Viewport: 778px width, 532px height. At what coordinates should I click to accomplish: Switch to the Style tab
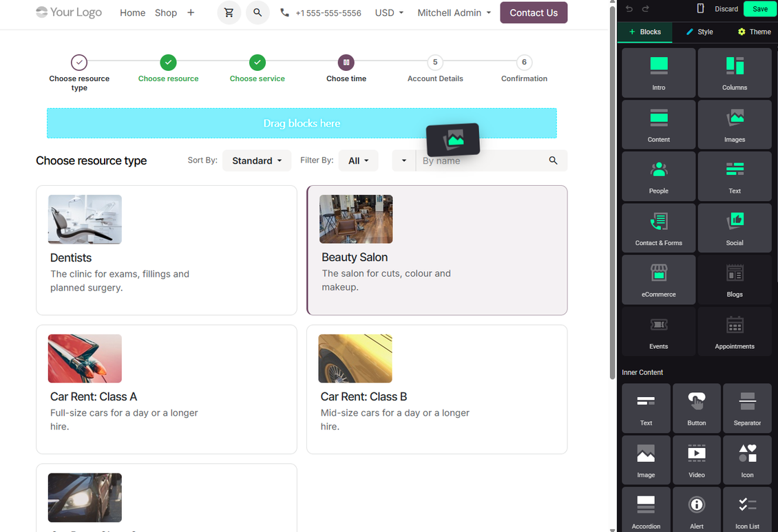[x=700, y=32]
